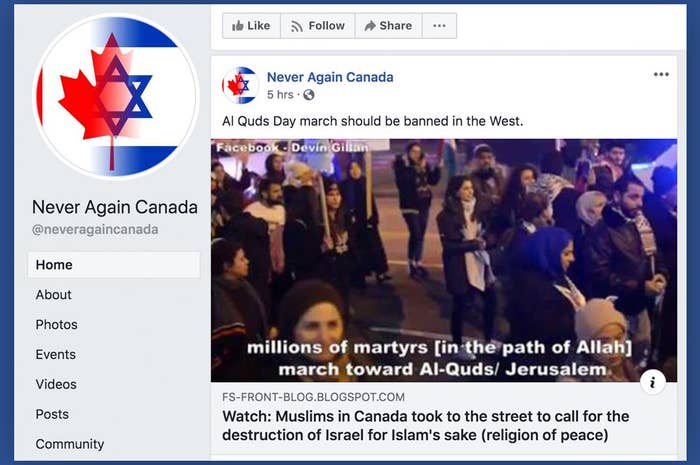Open the small page avatar on post

tap(240, 85)
